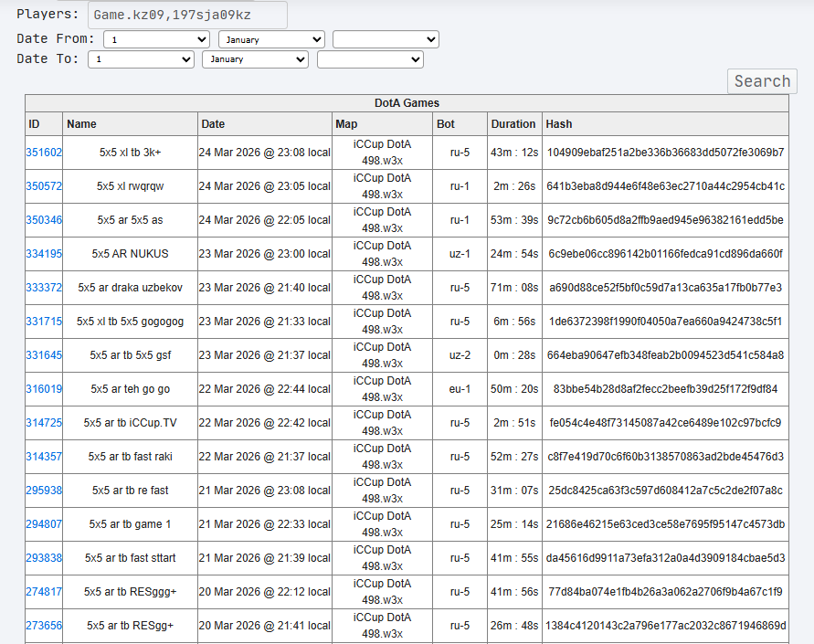Click hash starting with 641b3eba8d
Image resolution: width=814 pixels, height=644 pixels.
[x=665, y=186]
